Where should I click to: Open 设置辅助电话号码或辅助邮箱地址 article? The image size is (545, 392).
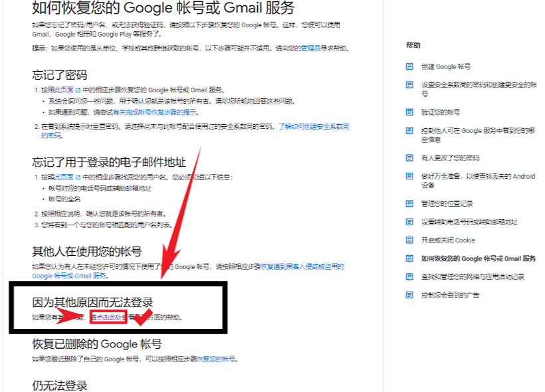(x=469, y=222)
